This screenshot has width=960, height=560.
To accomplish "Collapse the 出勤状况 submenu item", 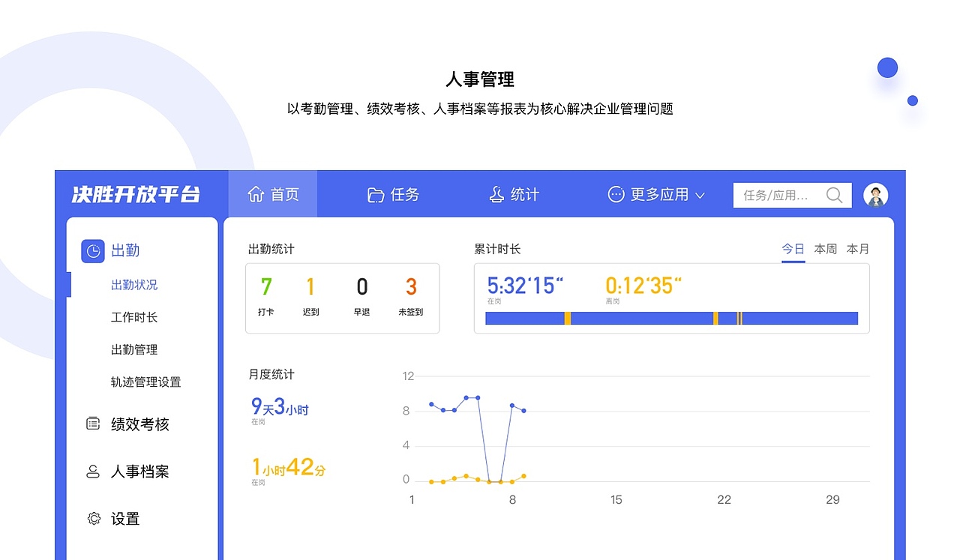I will click(x=133, y=284).
